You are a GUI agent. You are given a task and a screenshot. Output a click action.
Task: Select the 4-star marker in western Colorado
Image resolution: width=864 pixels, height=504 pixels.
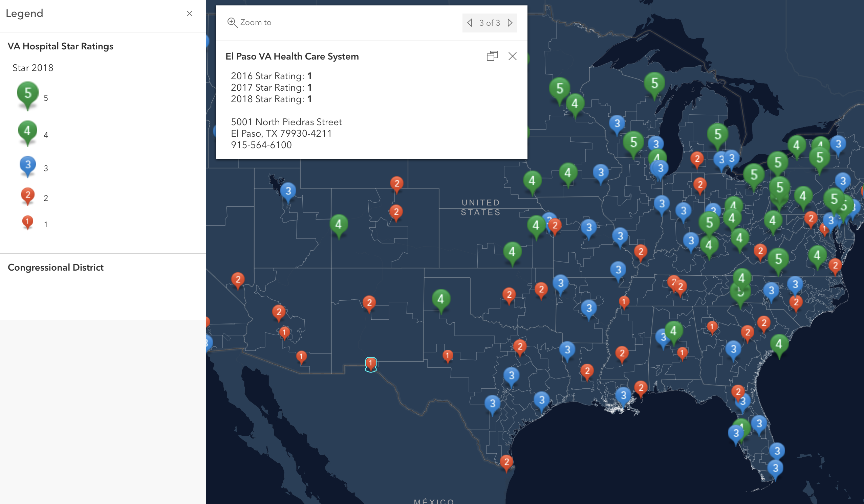pos(339,226)
